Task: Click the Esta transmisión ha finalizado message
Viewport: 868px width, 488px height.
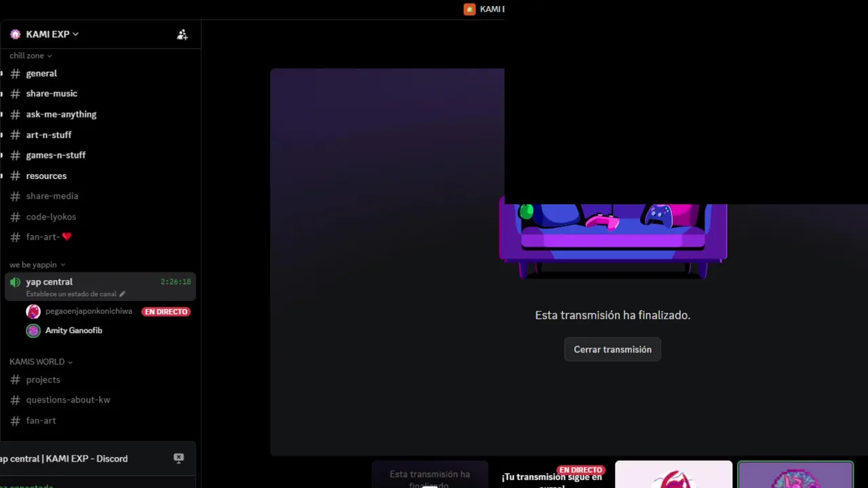Action: (x=612, y=315)
